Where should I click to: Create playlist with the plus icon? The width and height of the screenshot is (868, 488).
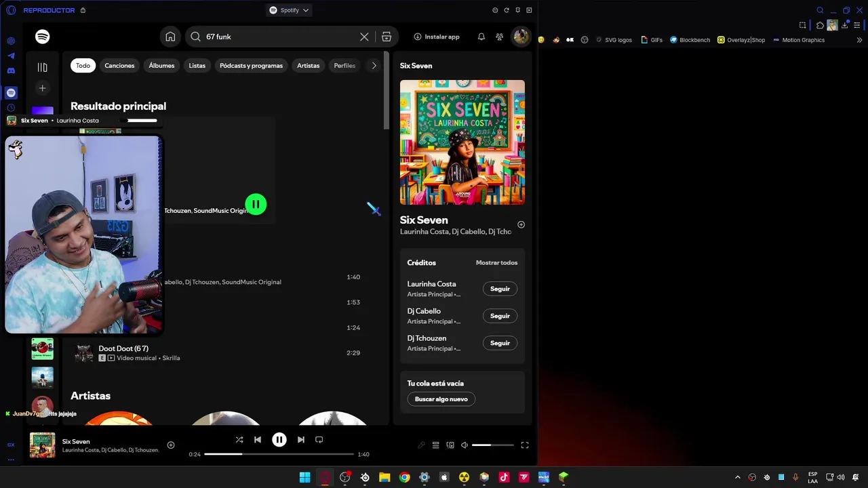pyautogui.click(x=42, y=88)
